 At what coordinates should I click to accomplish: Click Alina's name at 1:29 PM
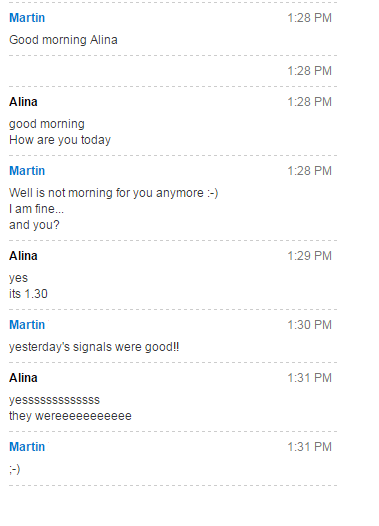pos(23,256)
